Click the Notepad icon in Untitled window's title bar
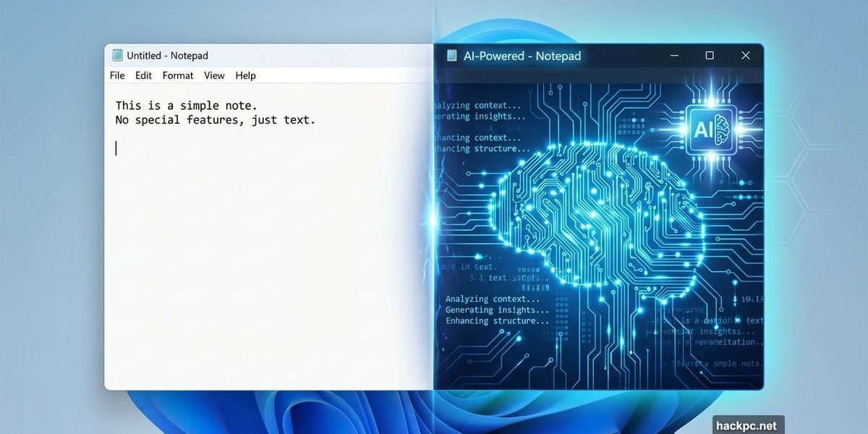868x434 pixels. [x=116, y=55]
